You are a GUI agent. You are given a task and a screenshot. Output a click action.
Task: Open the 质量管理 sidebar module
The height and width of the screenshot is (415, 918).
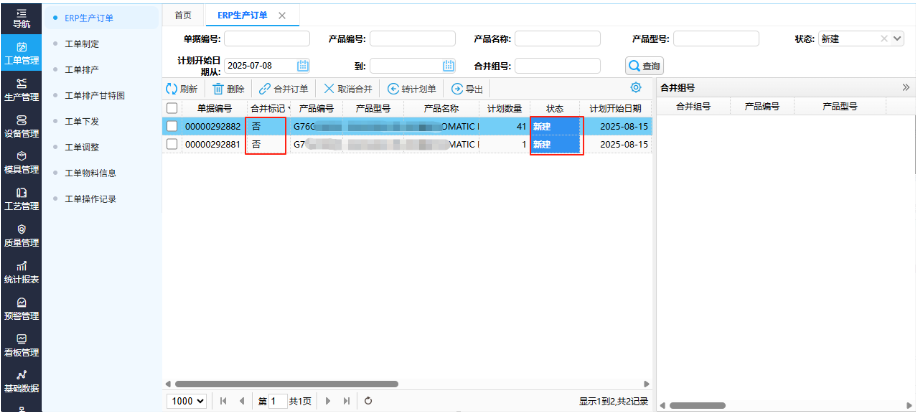pos(21,235)
